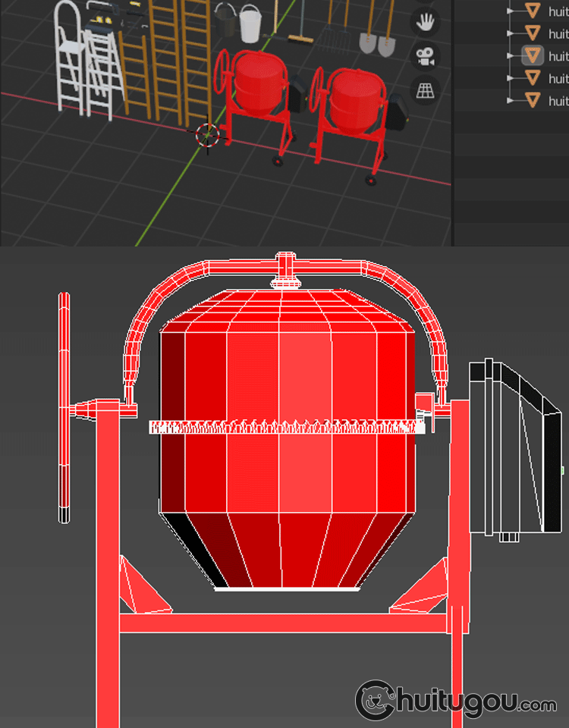Switch perspective/orthographic with the grid icon
The width and height of the screenshot is (569, 728).
(425, 91)
